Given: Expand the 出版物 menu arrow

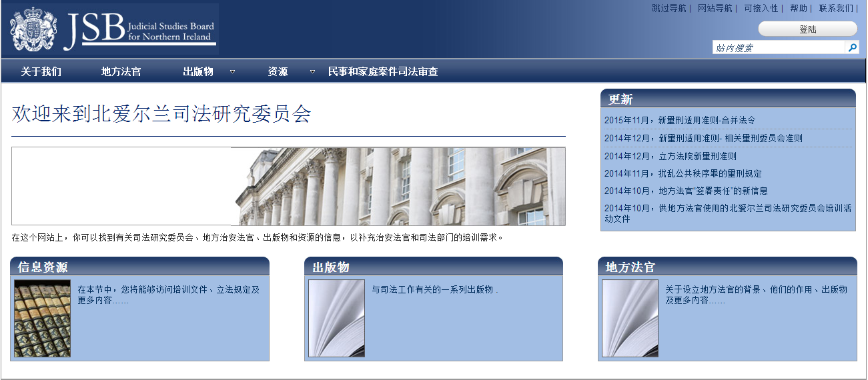Looking at the screenshot, I should pyautogui.click(x=232, y=71).
